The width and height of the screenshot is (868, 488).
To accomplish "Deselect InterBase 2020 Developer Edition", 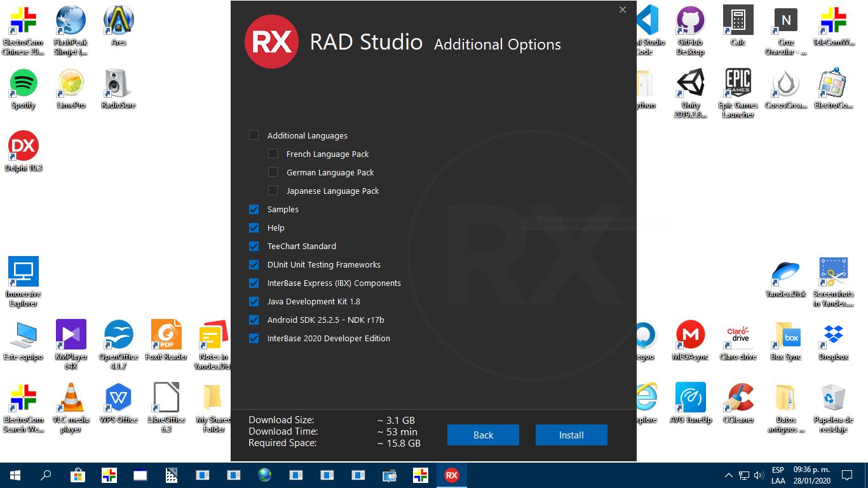I will pos(254,338).
